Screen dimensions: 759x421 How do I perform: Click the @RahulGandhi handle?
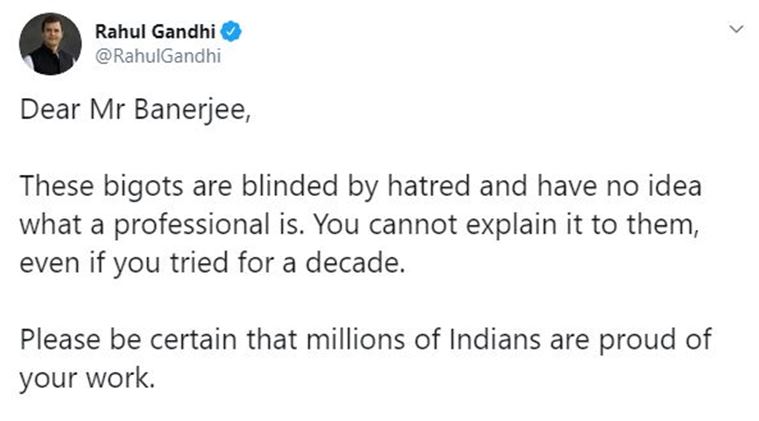(x=157, y=56)
